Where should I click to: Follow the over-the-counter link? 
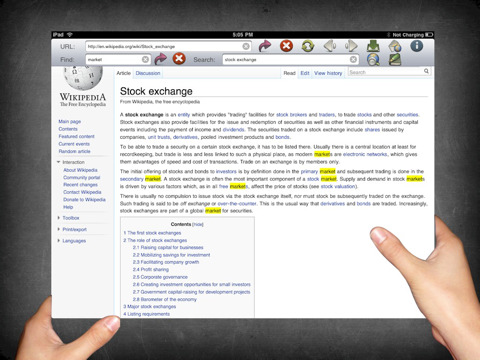point(237,204)
